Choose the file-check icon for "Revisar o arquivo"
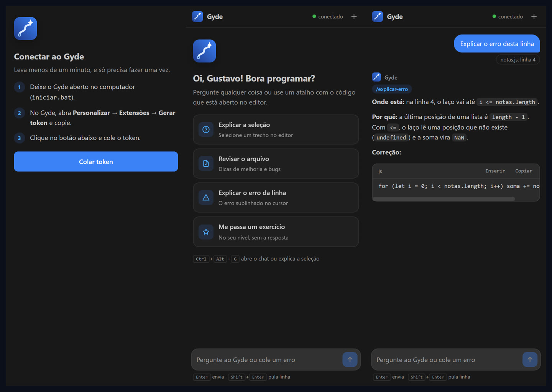Image resolution: width=552 pixels, height=392 pixels. tap(206, 164)
